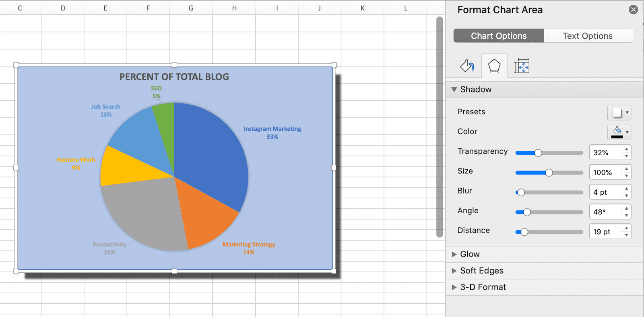
Task: Increase Size with the up stepper arrow
Action: pyautogui.click(x=627, y=169)
